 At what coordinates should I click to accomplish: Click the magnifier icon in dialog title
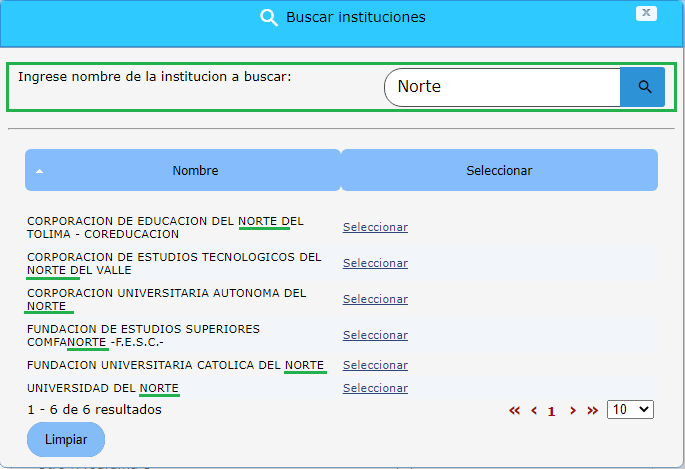tap(268, 17)
